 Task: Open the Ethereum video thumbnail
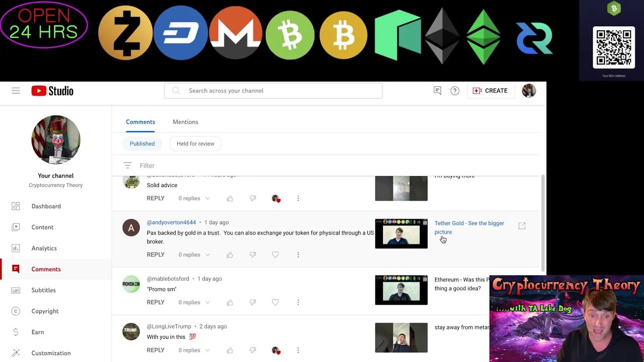[401, 290]
